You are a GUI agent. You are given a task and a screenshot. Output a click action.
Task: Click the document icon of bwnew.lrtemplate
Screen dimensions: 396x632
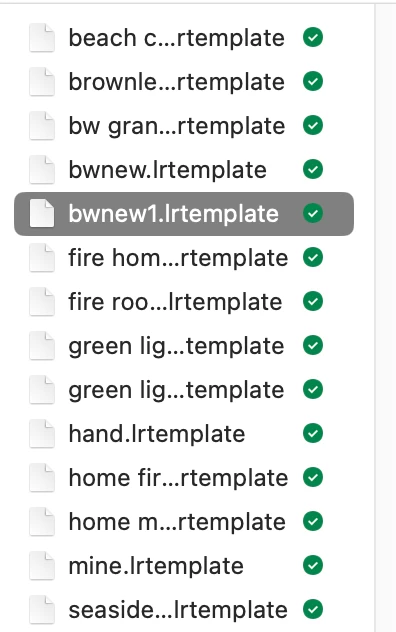(42, 169)
